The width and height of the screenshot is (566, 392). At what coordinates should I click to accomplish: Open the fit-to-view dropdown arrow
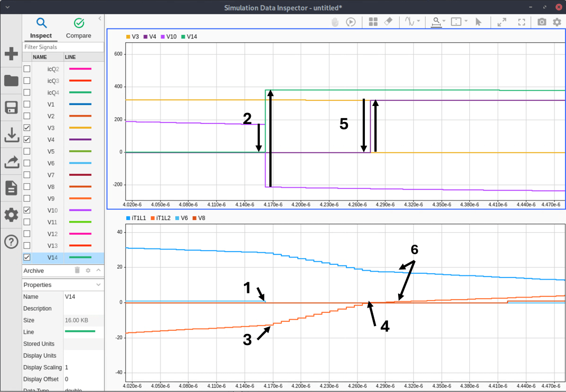pos(466,22)
